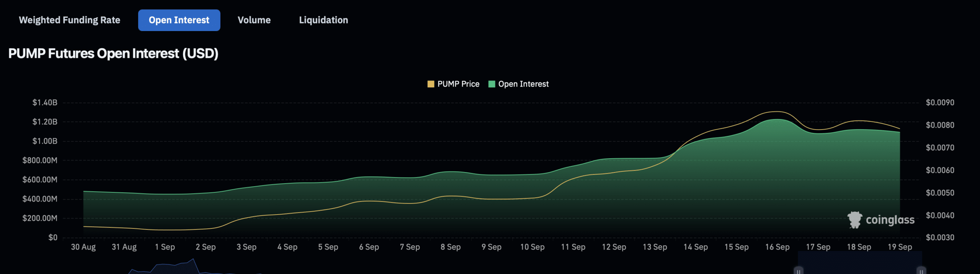Toggle the Open Interest legend label

click(x=523, y=84)
